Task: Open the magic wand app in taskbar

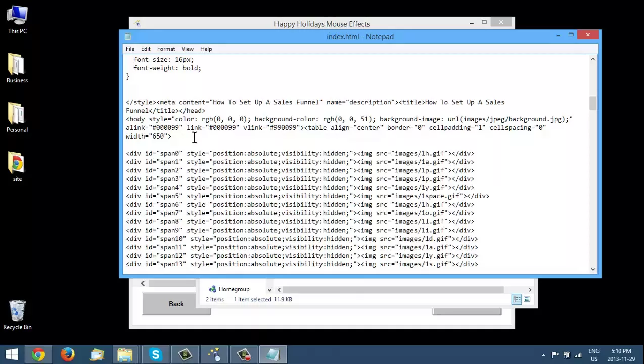Action: [x=214, y=354]
